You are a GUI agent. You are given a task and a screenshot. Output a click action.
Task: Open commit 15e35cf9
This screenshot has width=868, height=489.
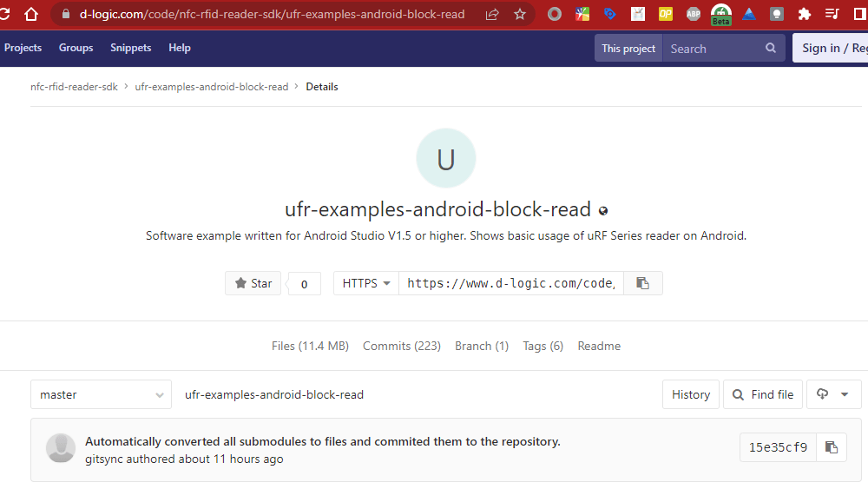click(778, 447)
